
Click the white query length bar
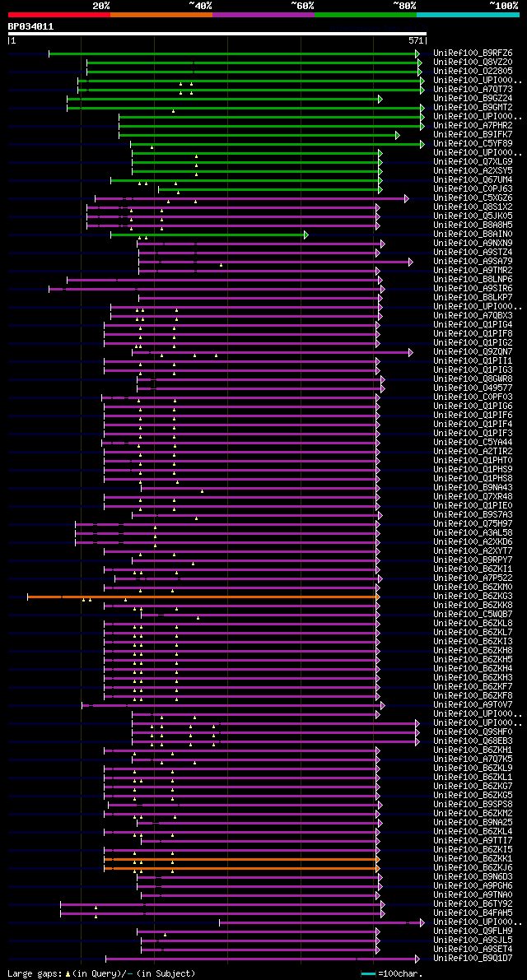(217, 34)
